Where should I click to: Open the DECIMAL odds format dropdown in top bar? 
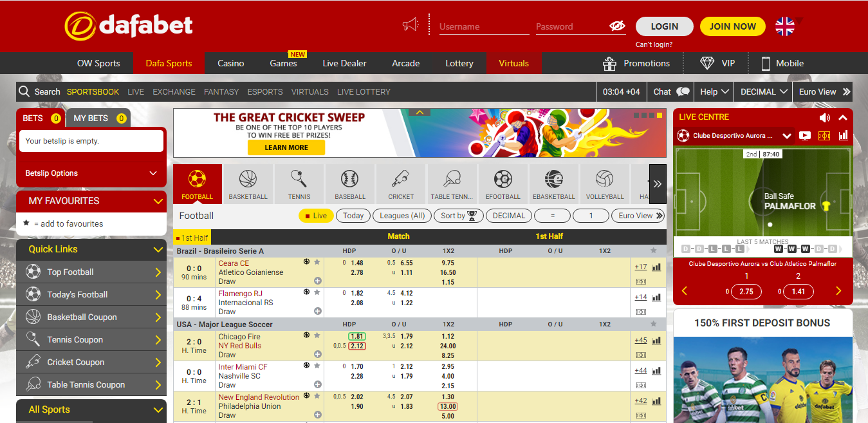point(764,91)
